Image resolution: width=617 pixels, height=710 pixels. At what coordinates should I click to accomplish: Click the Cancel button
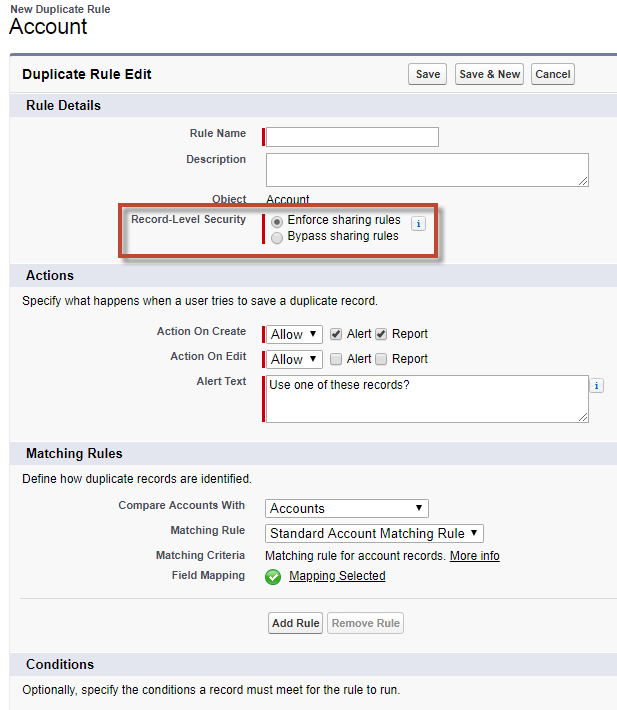click(552, 74)
